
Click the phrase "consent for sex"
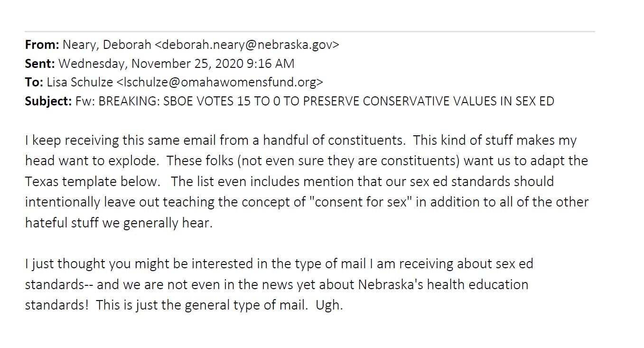click(x=361, y=202)
